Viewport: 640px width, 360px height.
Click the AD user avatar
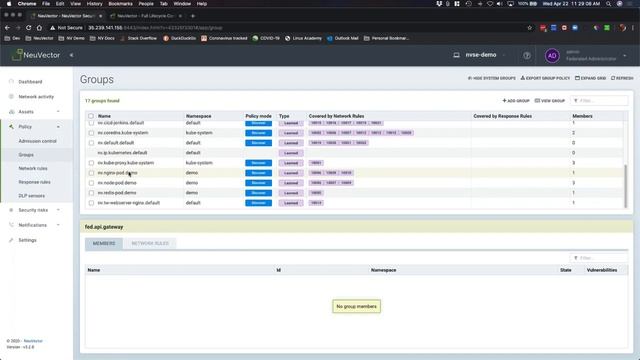click(552, 56)
